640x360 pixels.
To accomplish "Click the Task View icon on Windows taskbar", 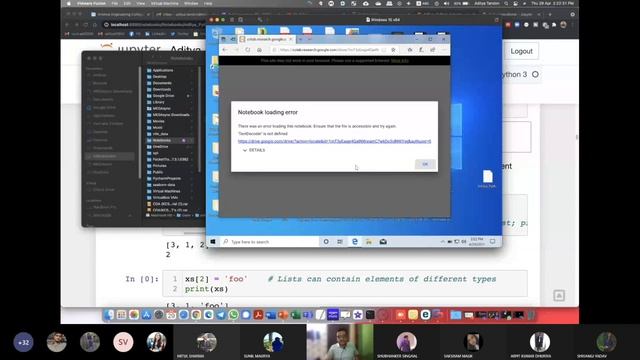I will coord(340,242).
